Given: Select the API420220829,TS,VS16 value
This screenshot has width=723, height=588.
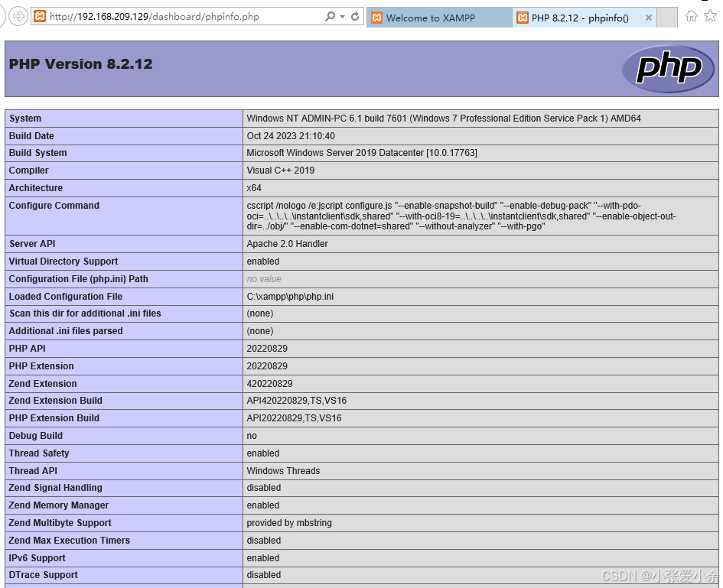Looking at the screenshot, I should [x=296, y=401].
